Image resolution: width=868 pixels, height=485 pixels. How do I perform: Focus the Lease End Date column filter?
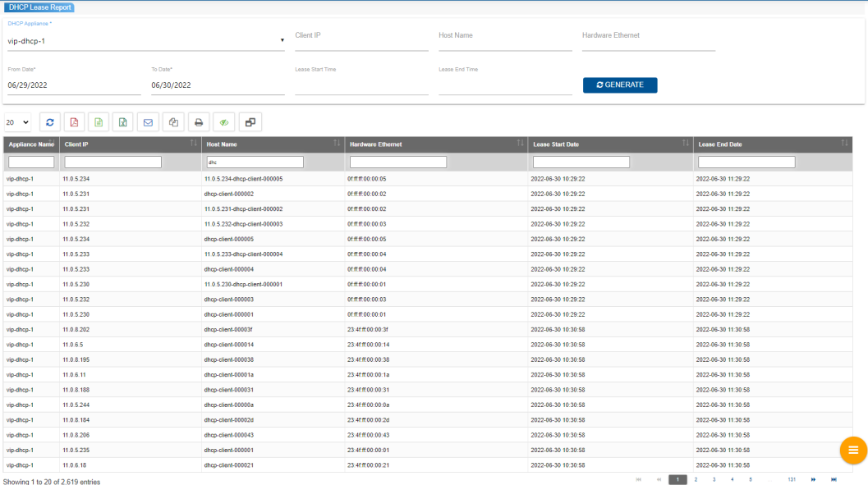point(746,162)
